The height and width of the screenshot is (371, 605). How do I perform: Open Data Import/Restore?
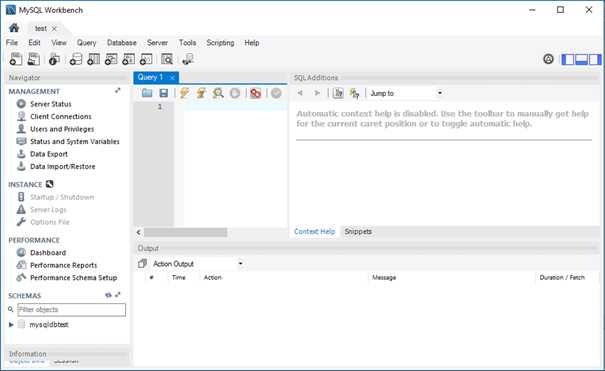[63, 167]
